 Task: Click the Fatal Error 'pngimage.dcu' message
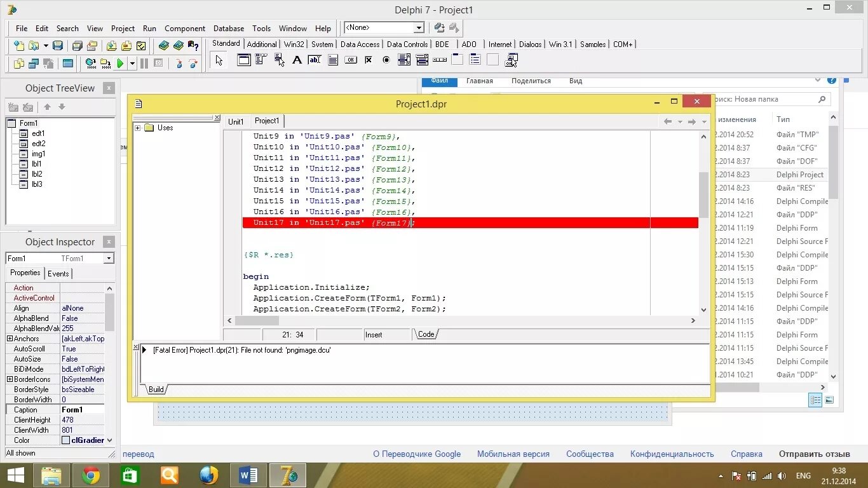[x=241, y=350]
